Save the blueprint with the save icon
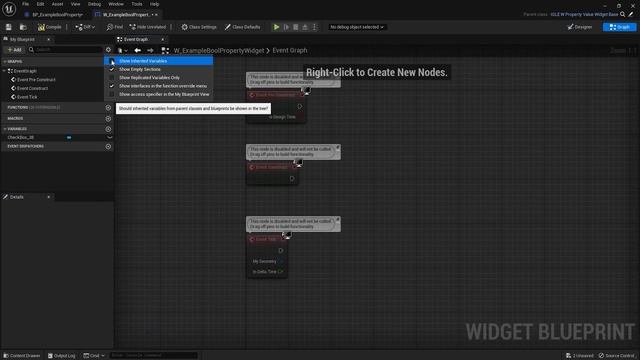This screenshot has width=640, height=360. coord(9,27)
